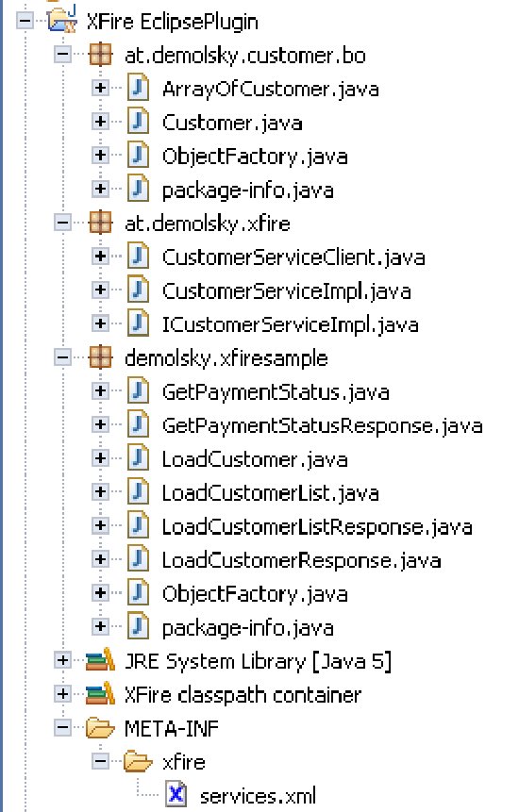Collapse the XFire EclipsePlugin project node
Viewport: 519px width, 812px height.
[x=25, y=21]
